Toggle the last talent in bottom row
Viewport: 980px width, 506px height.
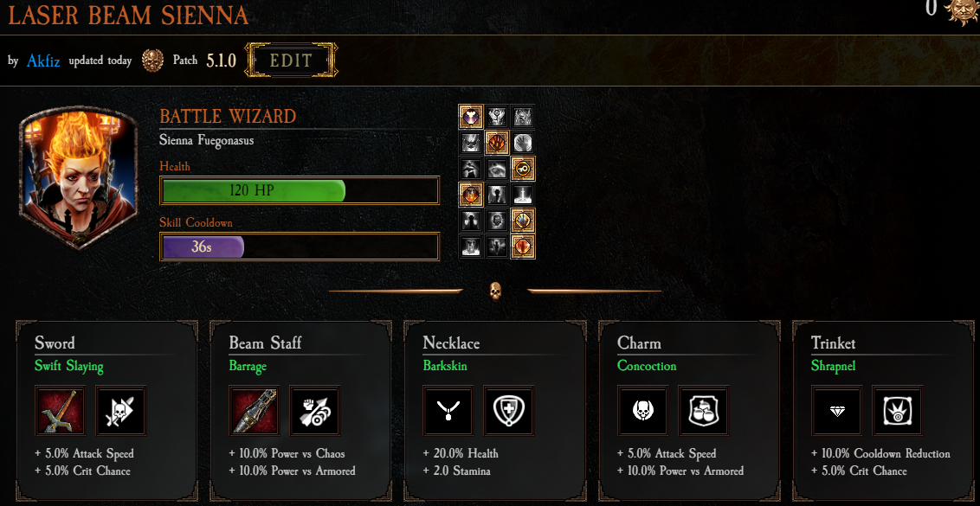pyautogui.click(x=523, y=247)
